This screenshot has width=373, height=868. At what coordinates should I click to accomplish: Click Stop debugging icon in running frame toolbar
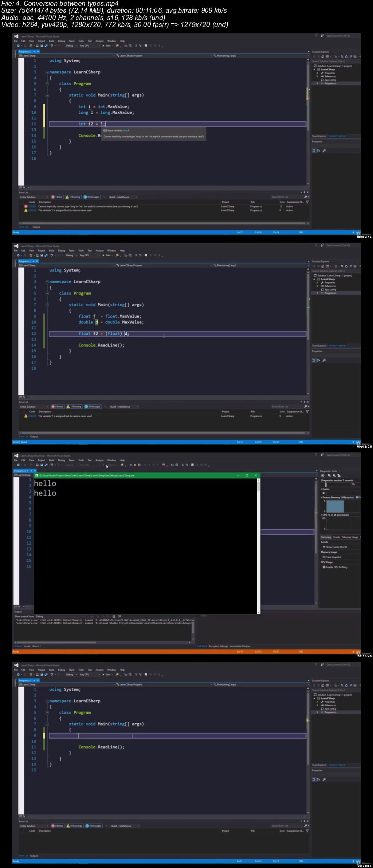pyautogui.click(x=135, y=465)
